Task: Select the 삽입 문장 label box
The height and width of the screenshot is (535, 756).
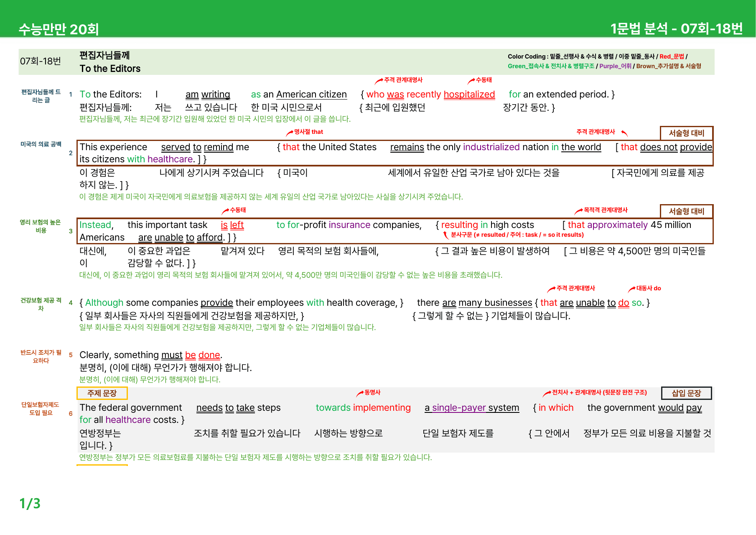Action: click(686, 393)
